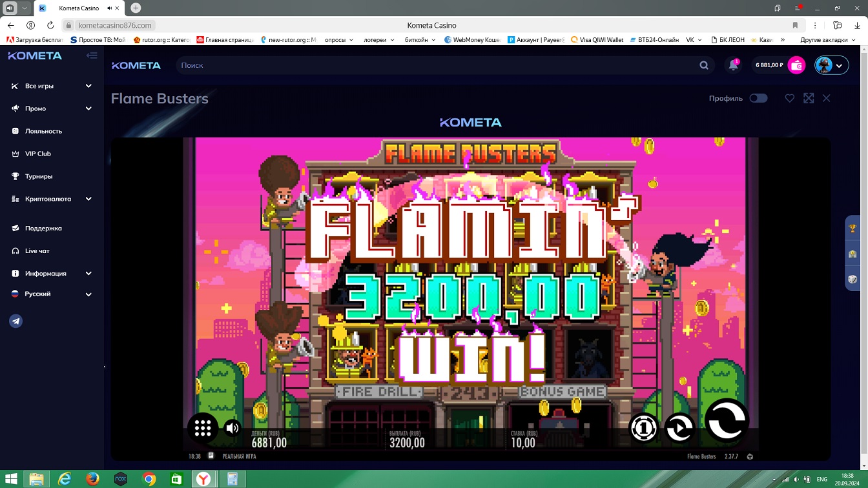The image size is (868, 488).
Task: Open the game menu grid button
Action: coord(203,427)
